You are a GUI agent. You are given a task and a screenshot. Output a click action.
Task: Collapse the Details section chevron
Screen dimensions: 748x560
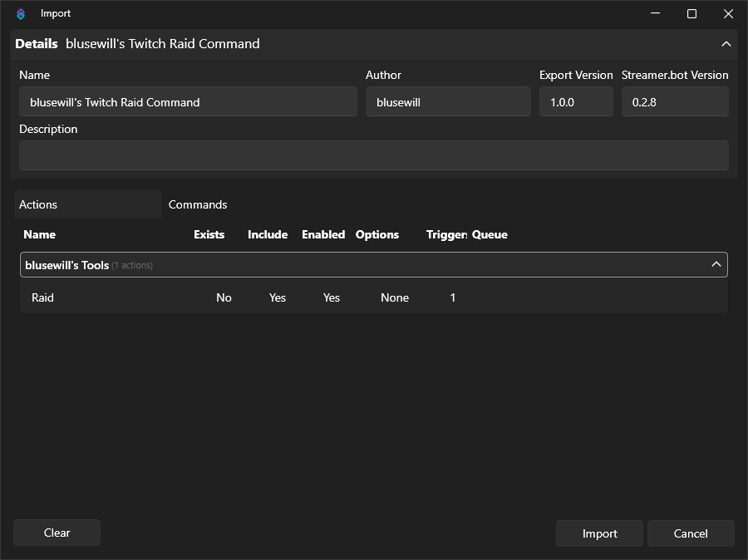click(x=726, y=44)
